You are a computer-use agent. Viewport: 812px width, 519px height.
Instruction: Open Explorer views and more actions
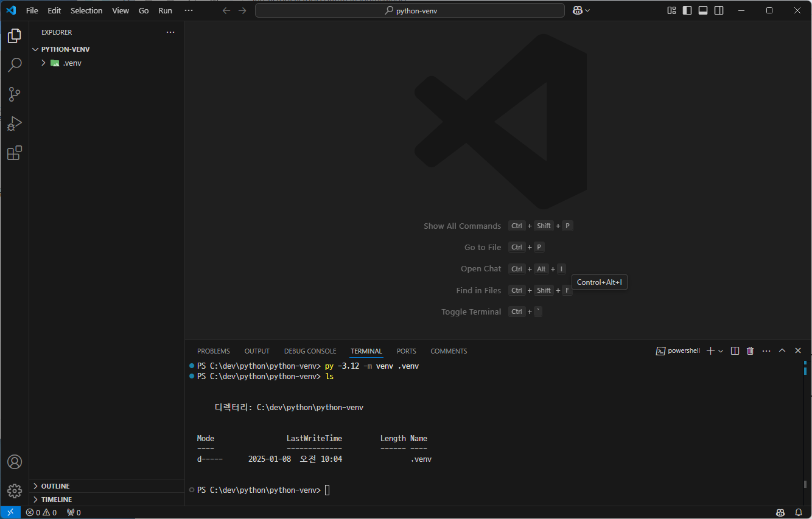pyautogui.click(x=170, y=32)
